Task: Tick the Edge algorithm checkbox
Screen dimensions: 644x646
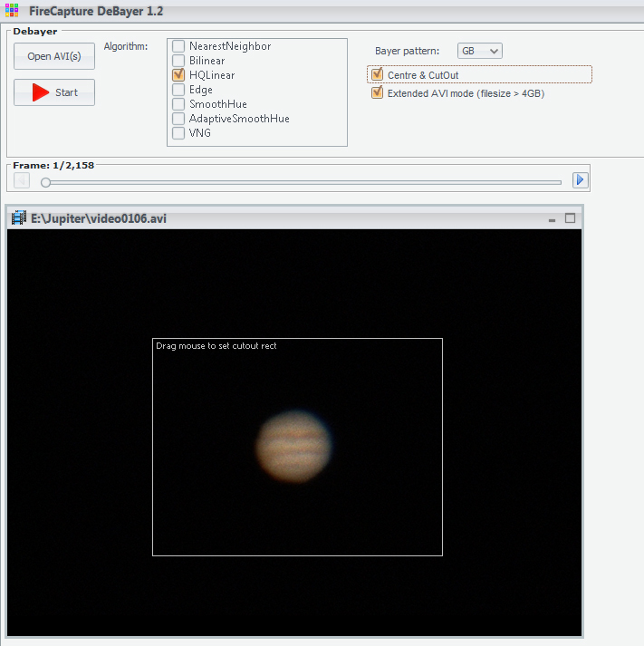Action: coord(178,90)
